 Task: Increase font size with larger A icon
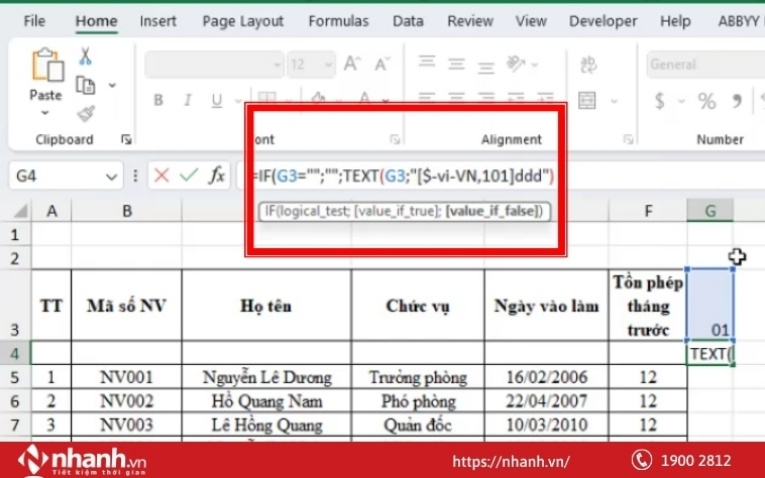(x=352, y=64)
